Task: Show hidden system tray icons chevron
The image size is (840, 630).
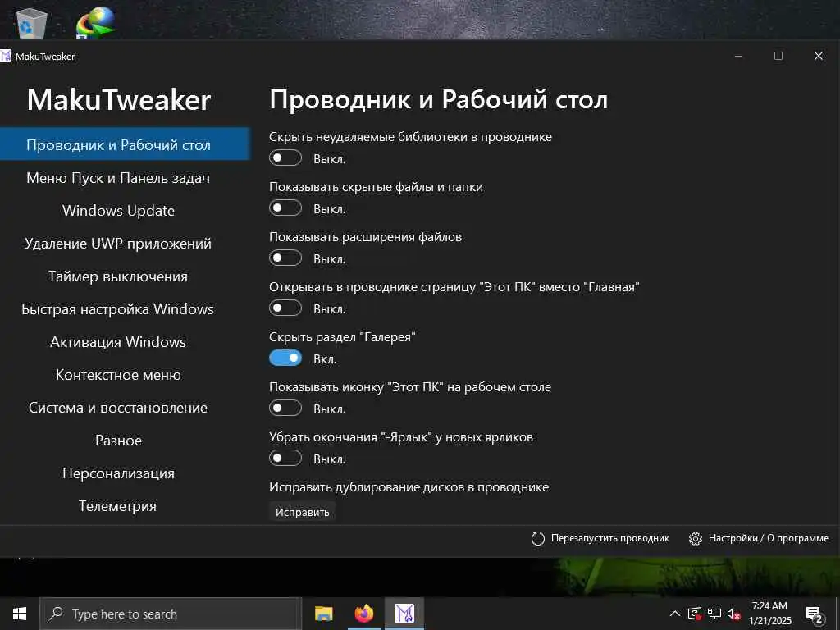Action: point(675,614)
